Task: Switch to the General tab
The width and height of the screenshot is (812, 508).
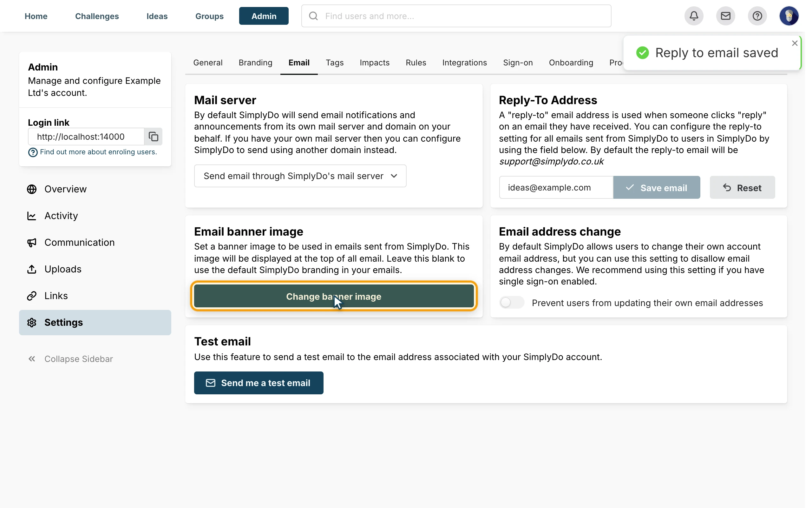Action: click(208, 63)
